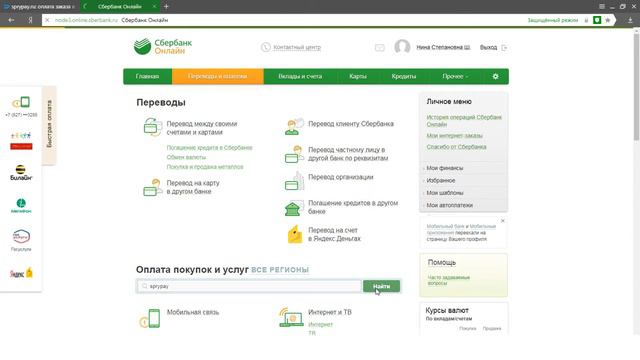Open Мои интернет-заказы link
Viewport: 640px width, 360px height.
tap(454, 136)
